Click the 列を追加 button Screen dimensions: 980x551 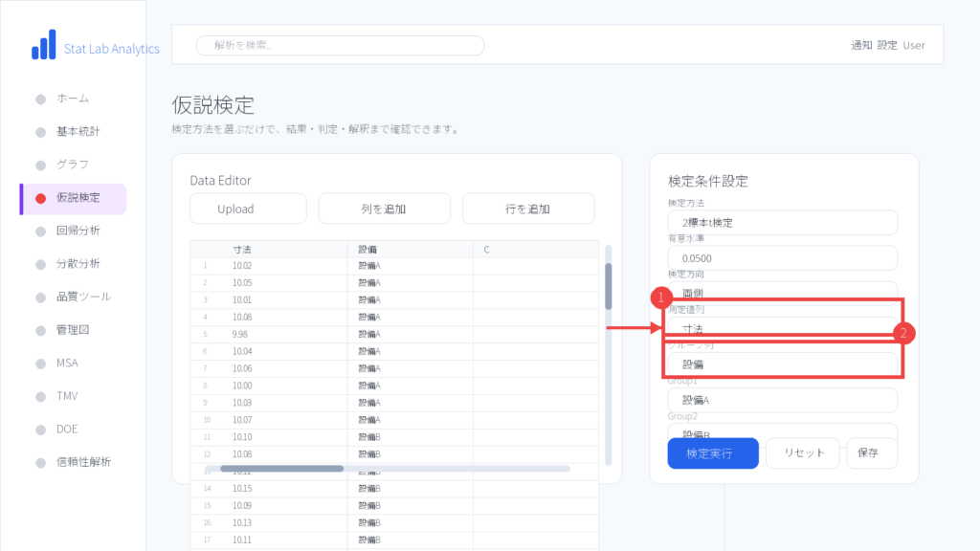pyautogui.click(x=385, y=209)
